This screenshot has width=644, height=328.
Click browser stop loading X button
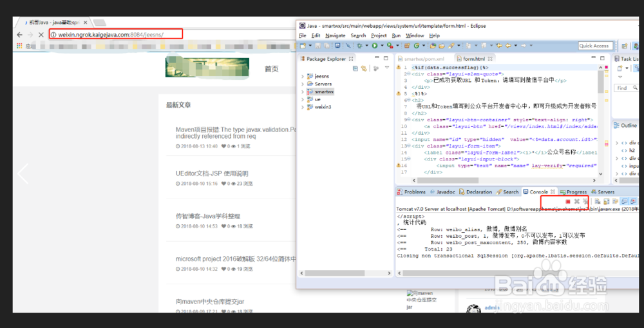41,35
